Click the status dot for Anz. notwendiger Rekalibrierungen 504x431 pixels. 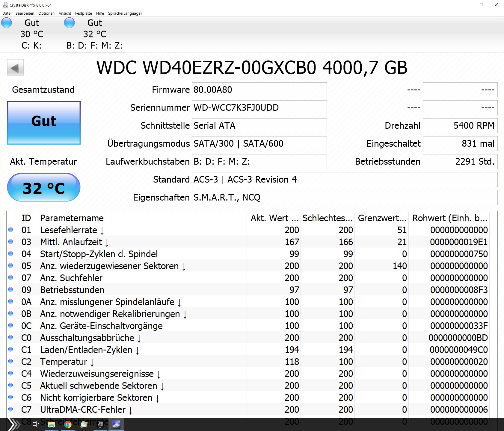10,313
